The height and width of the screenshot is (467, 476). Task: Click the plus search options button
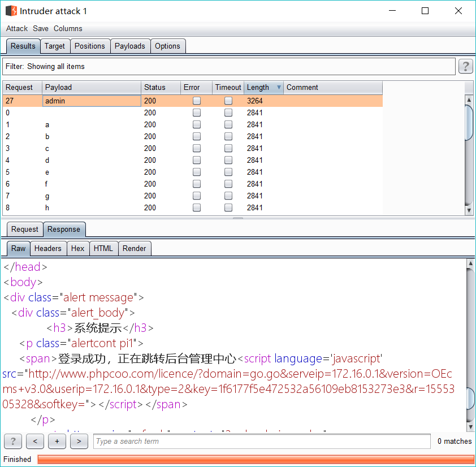point(57,441)
